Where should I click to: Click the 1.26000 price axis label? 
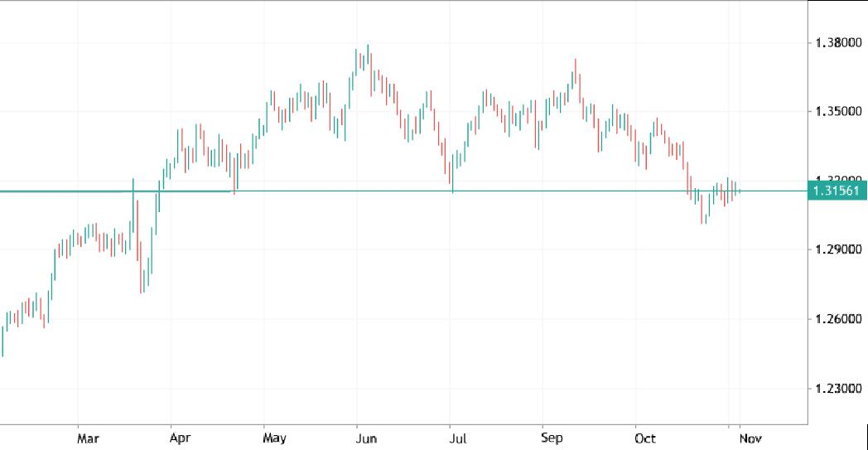tap(838, 319)
